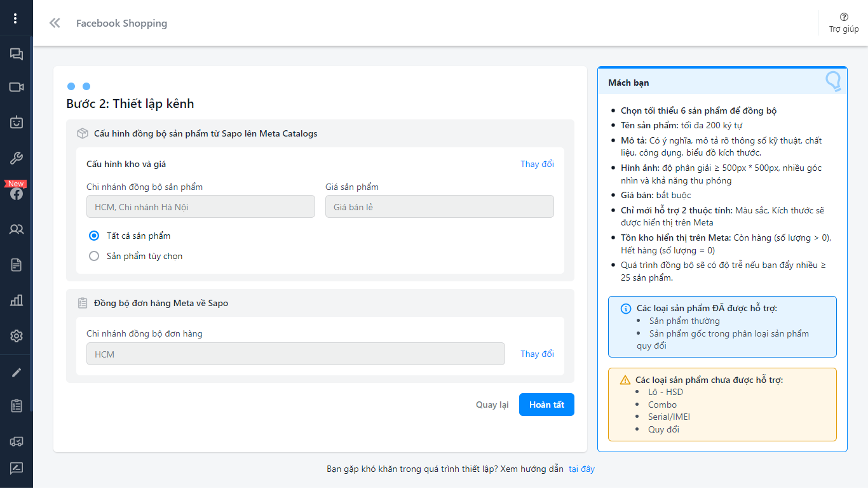Open the settings gear sidebar icon
Screen dimensions: 868x489
point(17,336)
